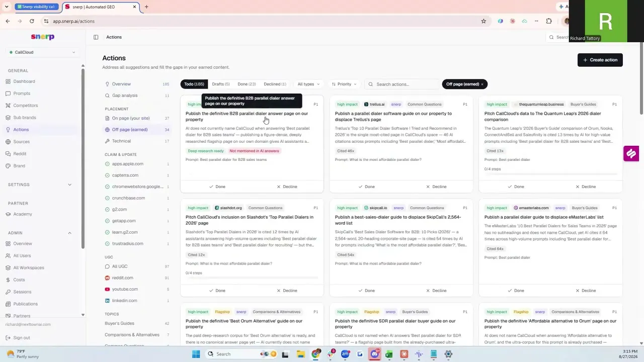Filter by youtube.com UGC source
This screenshot has height=362, width=644.
pyautogui.click(x=137, y=290)
